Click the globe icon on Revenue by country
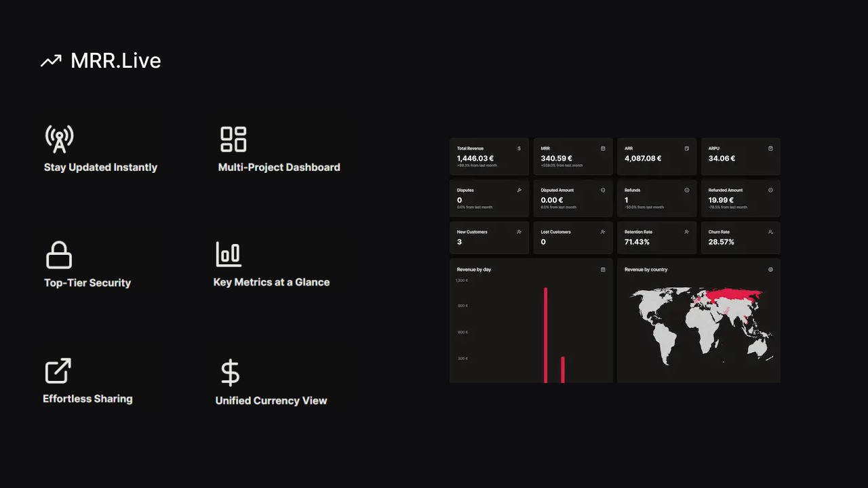 coord(770,270)
